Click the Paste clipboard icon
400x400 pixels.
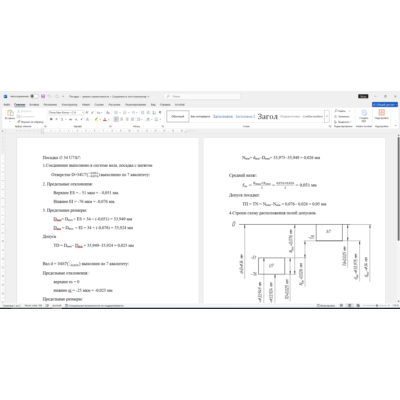[x=10, y=113]
